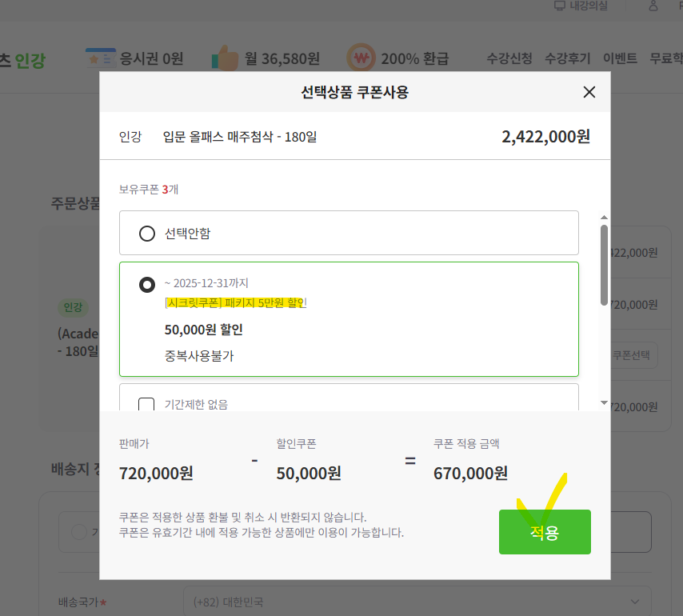
Task: Click the 내강의실 monitor icon
Action: pos(560,6)
